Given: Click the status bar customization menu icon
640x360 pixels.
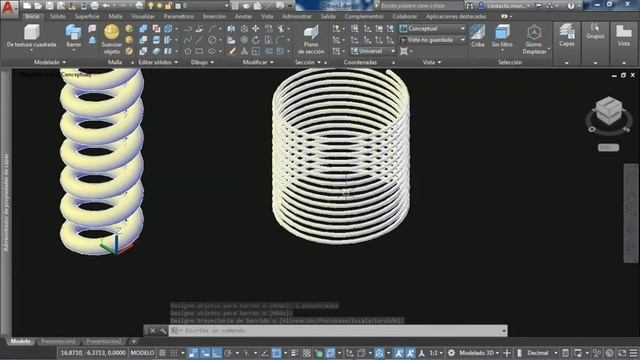Looking at the screenshot, I should (x=633, y=353).
